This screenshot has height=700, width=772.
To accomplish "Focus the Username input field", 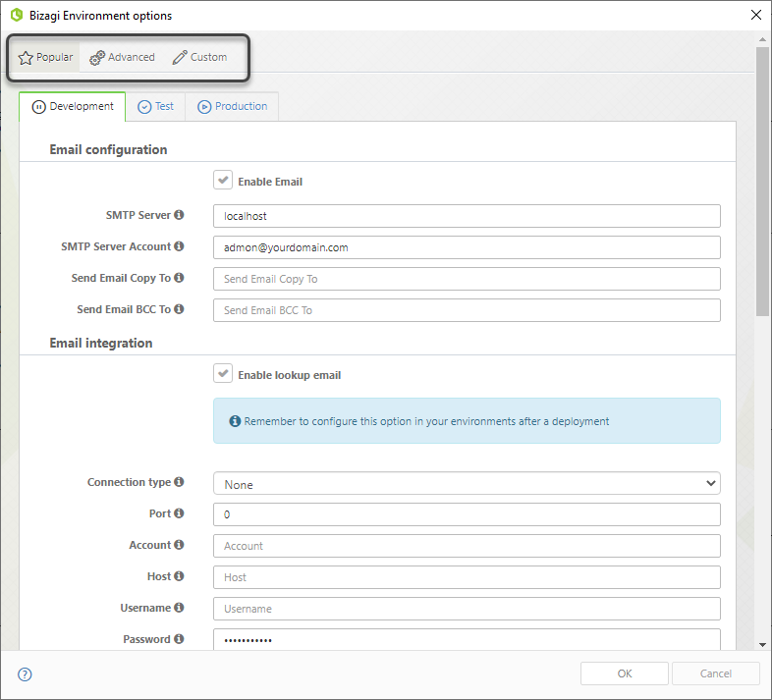I will coord(467,609).
